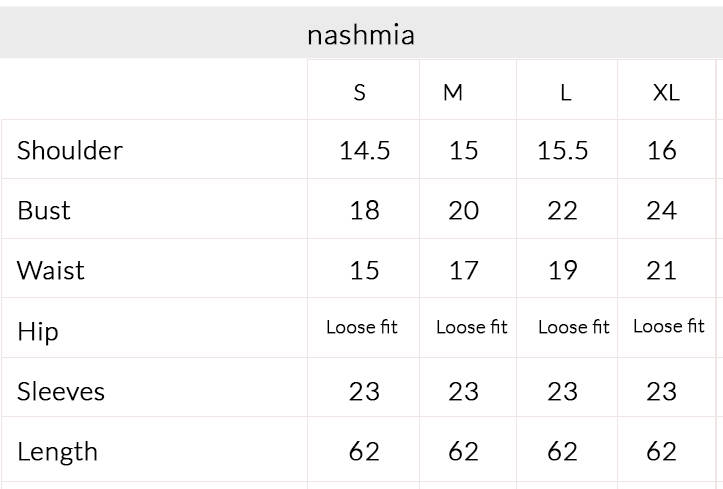Image resolution: width=723 pixels, height=489 pixels.
Task: Click the Sleeves row label
Action: [x=61, y=392]
